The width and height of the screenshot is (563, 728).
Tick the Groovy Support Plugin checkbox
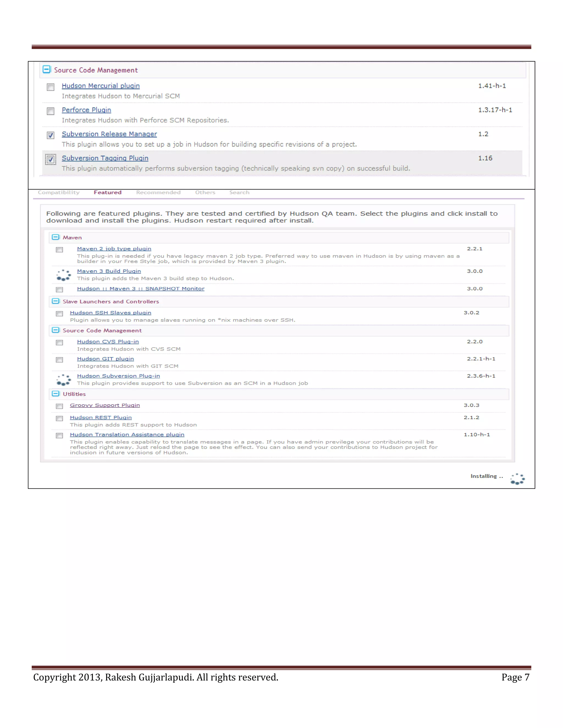point(59,406)
